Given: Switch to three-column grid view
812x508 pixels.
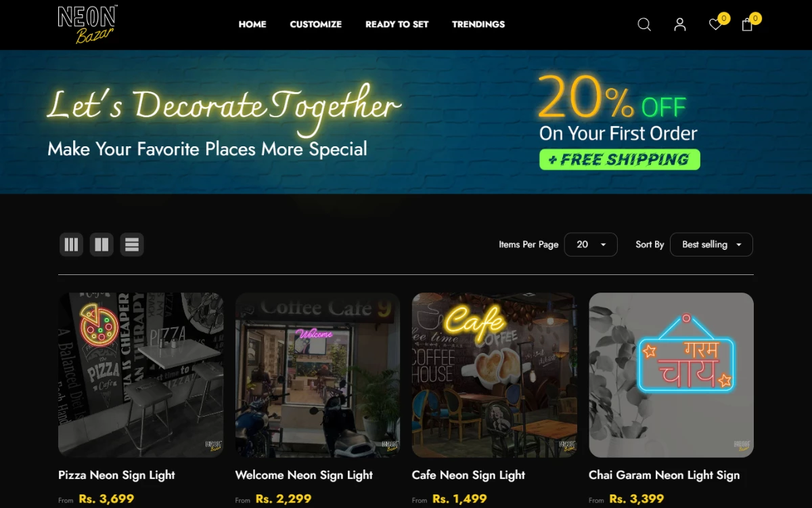Looking at the screenshot, I should 71,245.
